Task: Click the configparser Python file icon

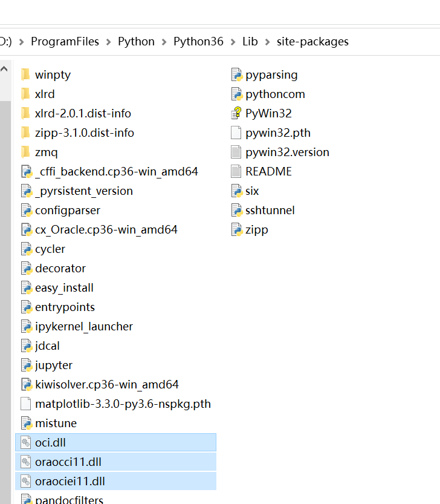Action: point(27,210)
